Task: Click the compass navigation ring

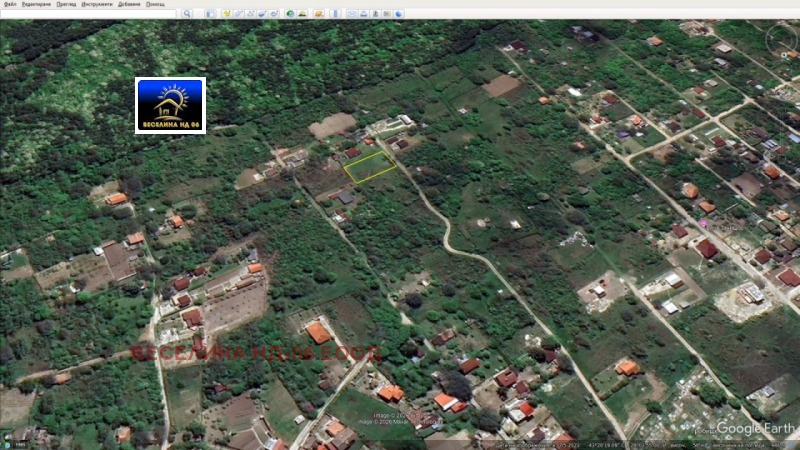Action: 781,38
